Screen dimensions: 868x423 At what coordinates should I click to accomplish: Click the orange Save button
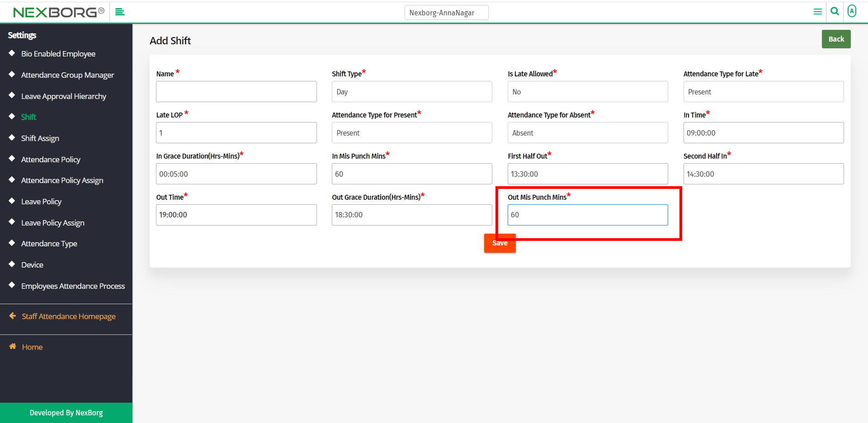pos(500,243)
